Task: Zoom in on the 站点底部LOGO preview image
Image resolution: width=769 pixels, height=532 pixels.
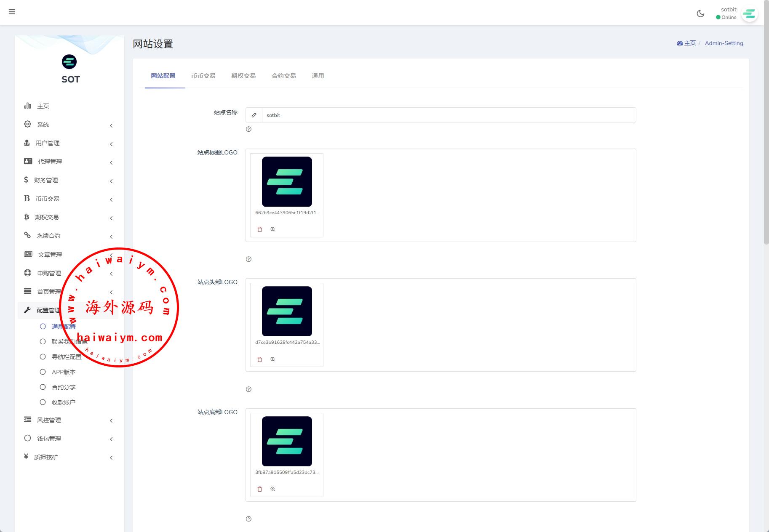Action: click(273, 489)
